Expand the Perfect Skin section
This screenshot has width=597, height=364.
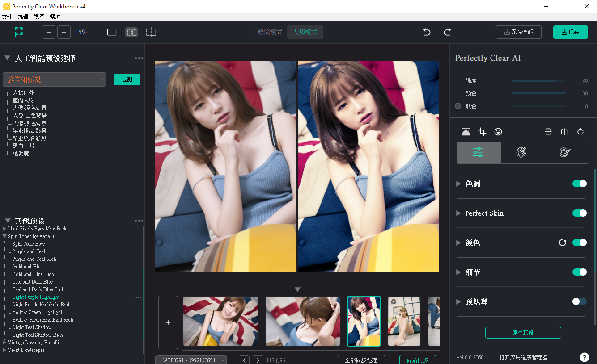(x=458, y=213)
